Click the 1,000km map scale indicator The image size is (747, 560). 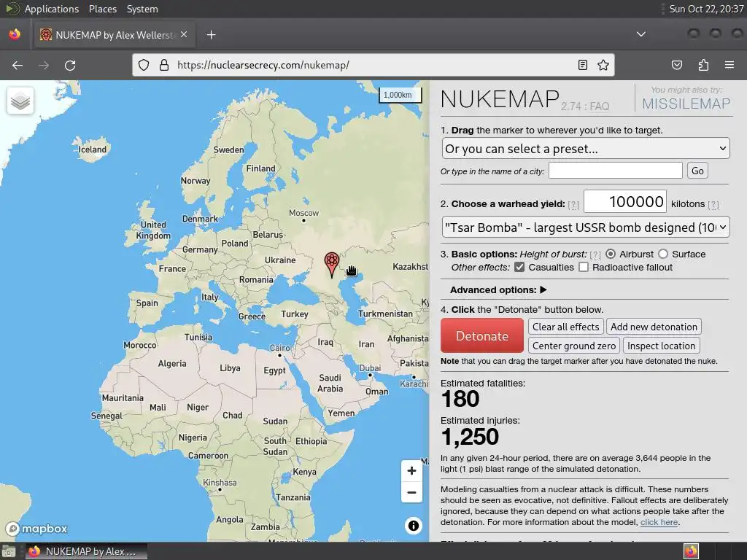coord(400,96)
